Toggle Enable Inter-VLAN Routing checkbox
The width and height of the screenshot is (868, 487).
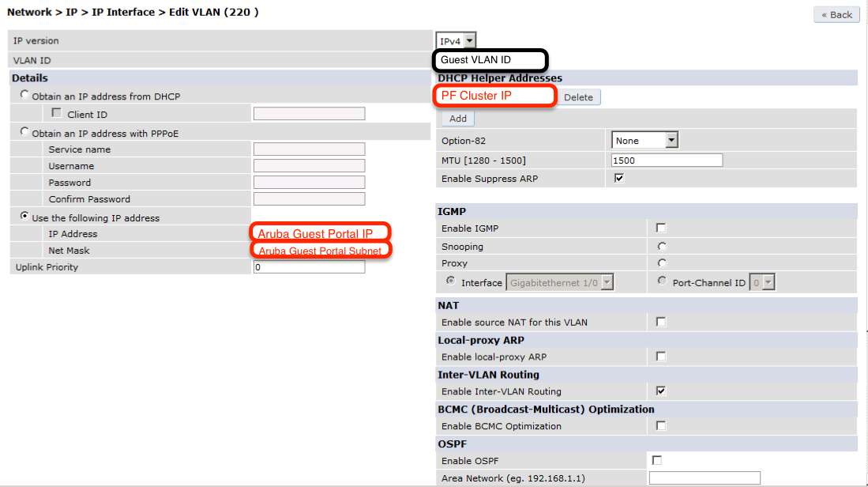[x=661, y=391]
